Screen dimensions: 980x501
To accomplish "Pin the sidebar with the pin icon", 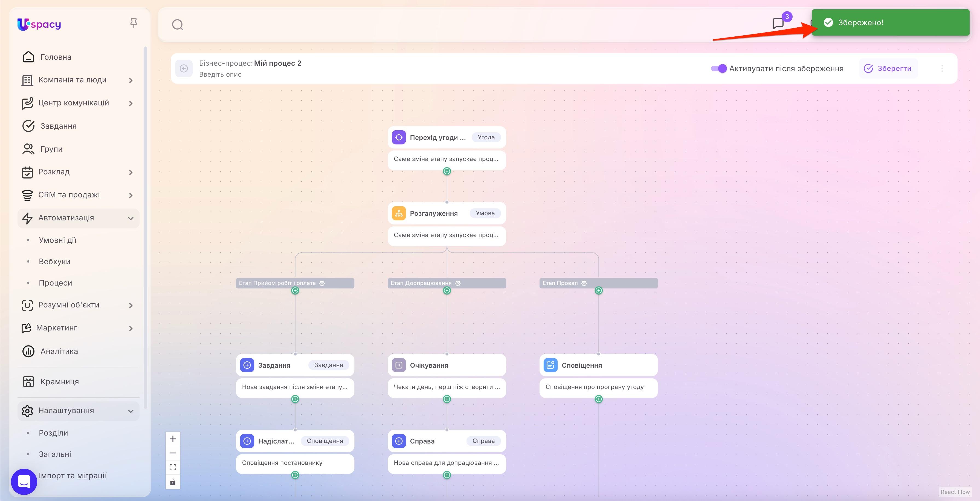I will pos(134,23).
